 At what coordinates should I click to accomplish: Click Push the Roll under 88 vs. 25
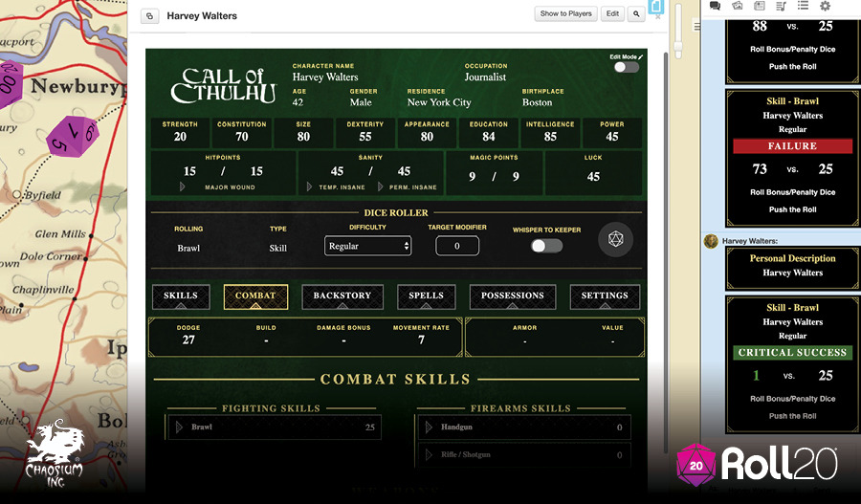coord(792,66)
